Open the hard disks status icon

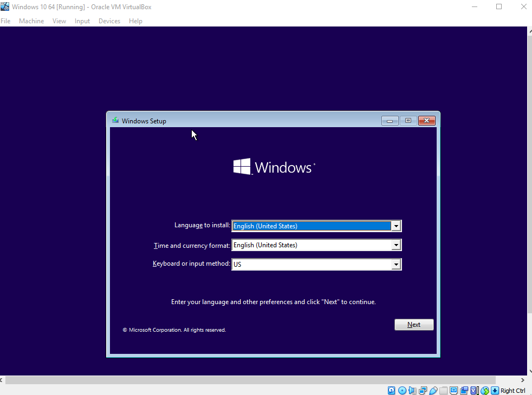(x=391, y=390)
